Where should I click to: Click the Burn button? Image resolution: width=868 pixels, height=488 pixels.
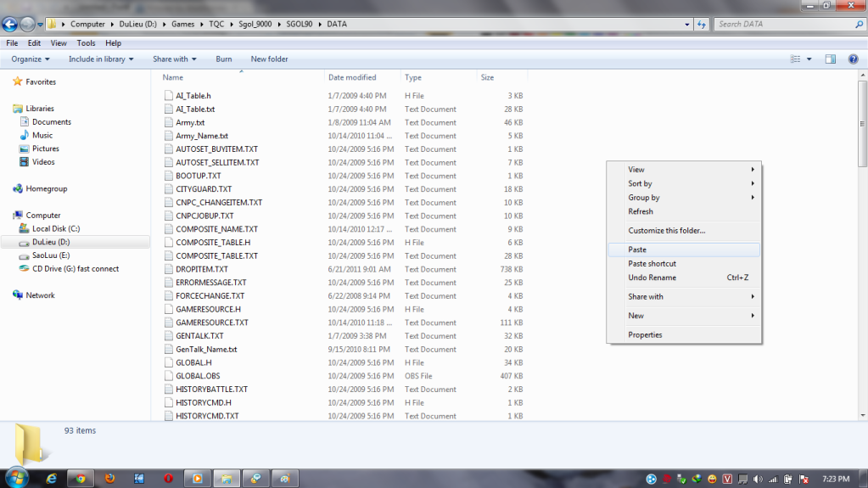pos(224,59)
